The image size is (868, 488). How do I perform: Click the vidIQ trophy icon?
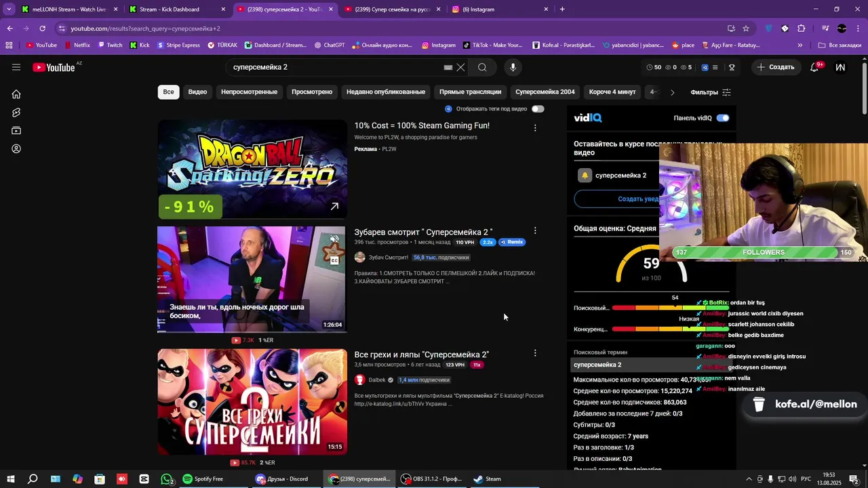click(x=732, y=67)
